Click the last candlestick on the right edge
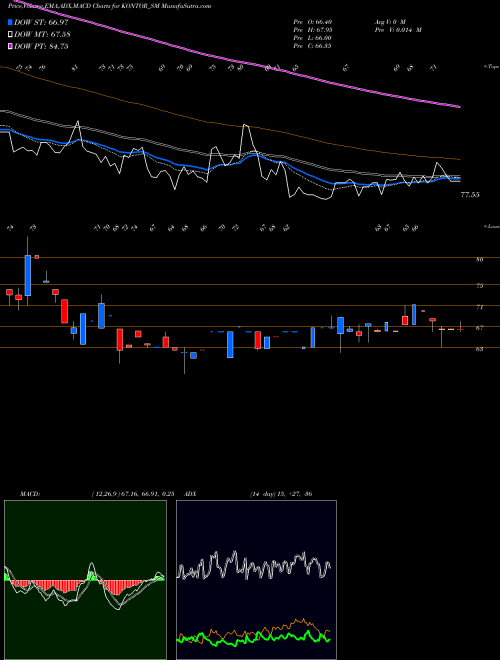 [460, 330]
